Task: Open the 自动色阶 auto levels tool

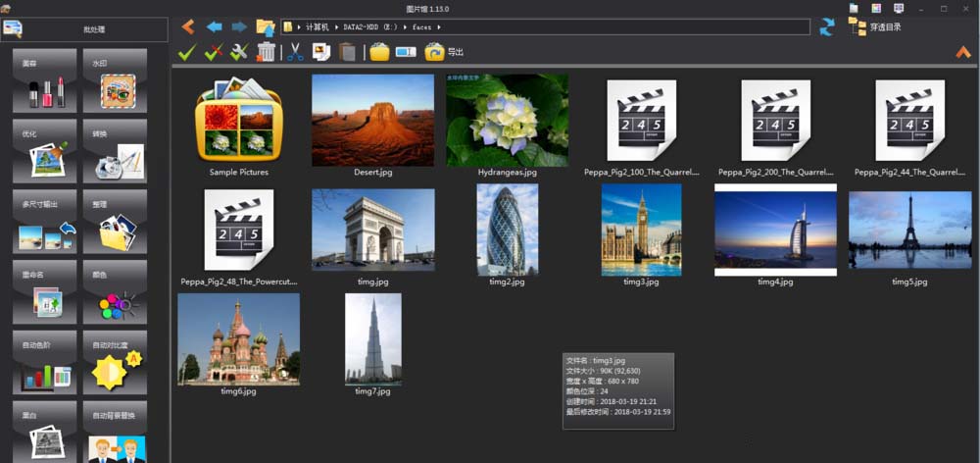Action: 44,362
